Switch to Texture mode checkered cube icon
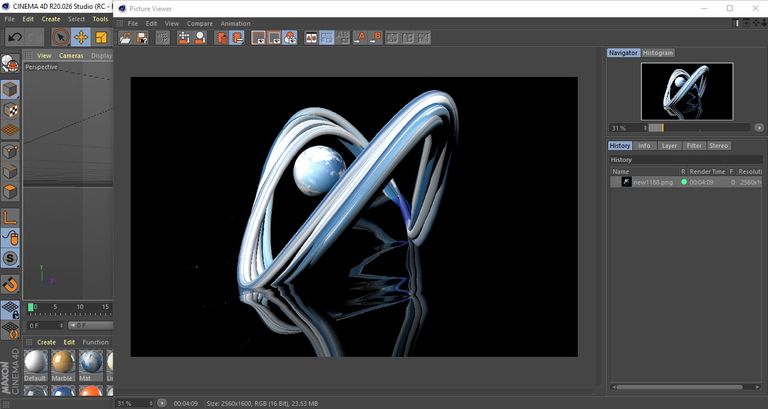768x409 pixels. point(10,110)
